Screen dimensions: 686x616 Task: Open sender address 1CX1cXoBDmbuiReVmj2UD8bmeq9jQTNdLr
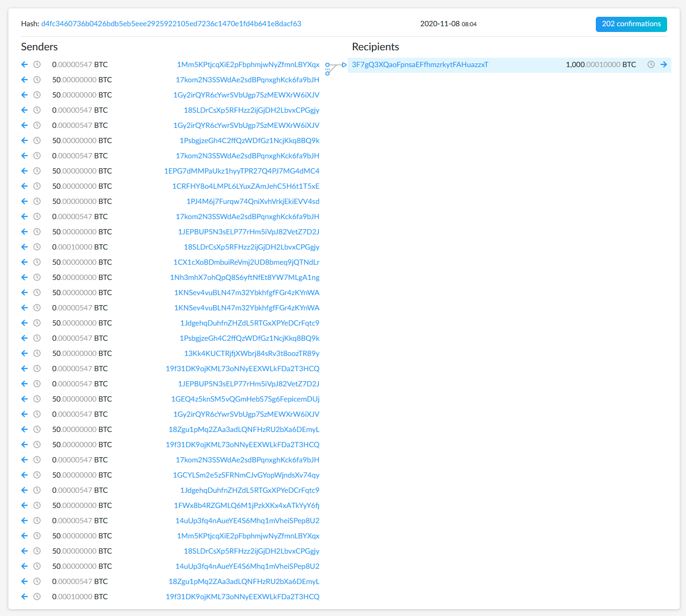(x=245, y=262)
